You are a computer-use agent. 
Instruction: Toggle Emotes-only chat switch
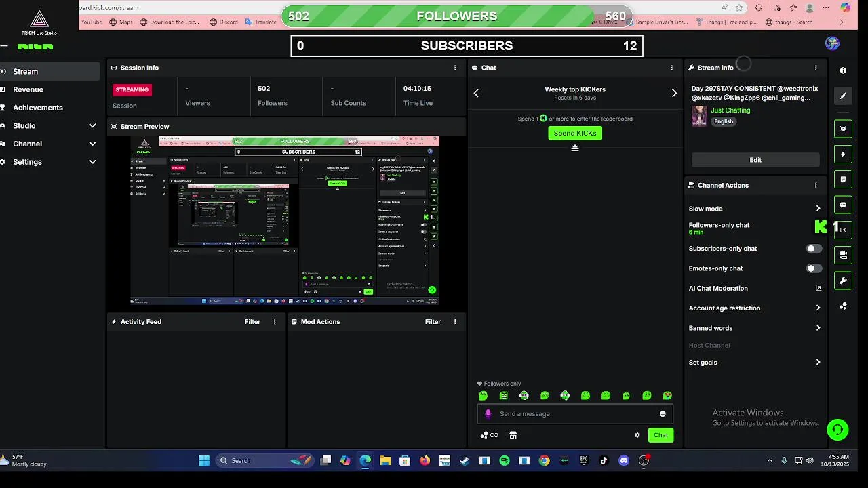(x=814, y=268)
